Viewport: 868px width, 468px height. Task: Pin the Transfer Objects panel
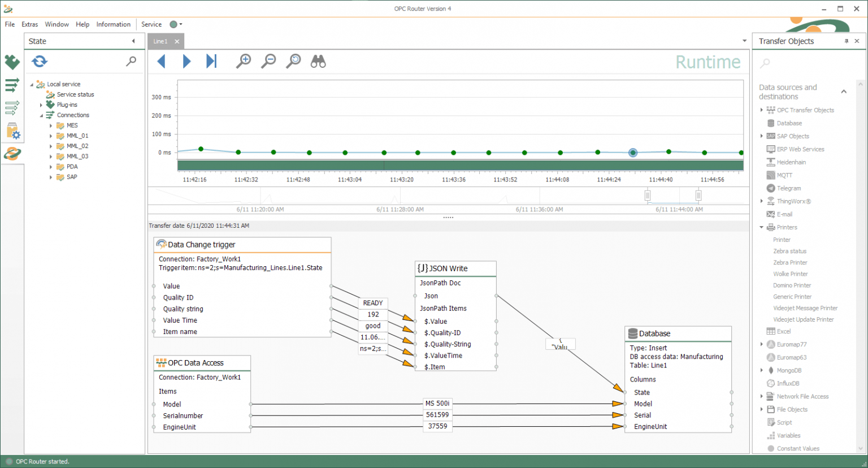[846, 41]
